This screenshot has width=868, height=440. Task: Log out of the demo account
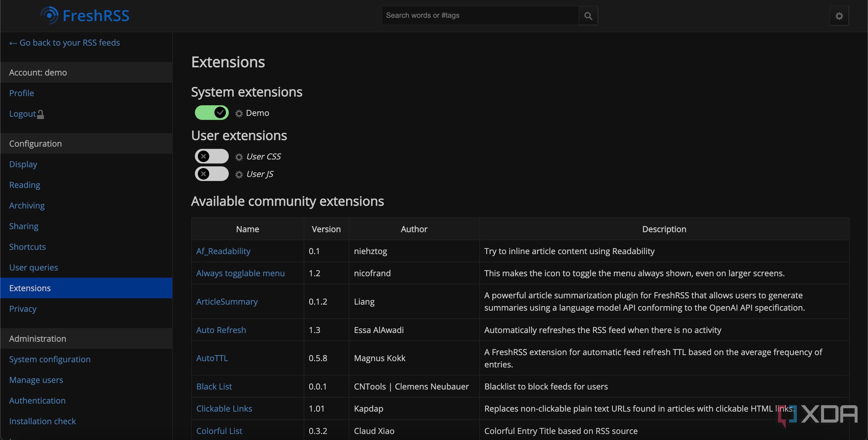(26, 114)
